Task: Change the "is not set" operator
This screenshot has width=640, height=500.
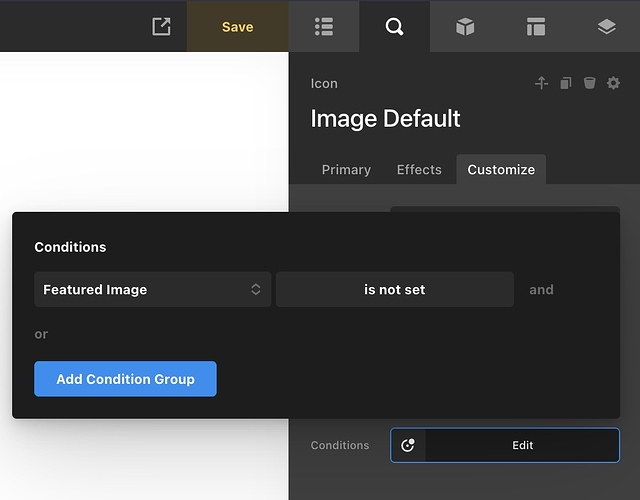Action: 394,289
